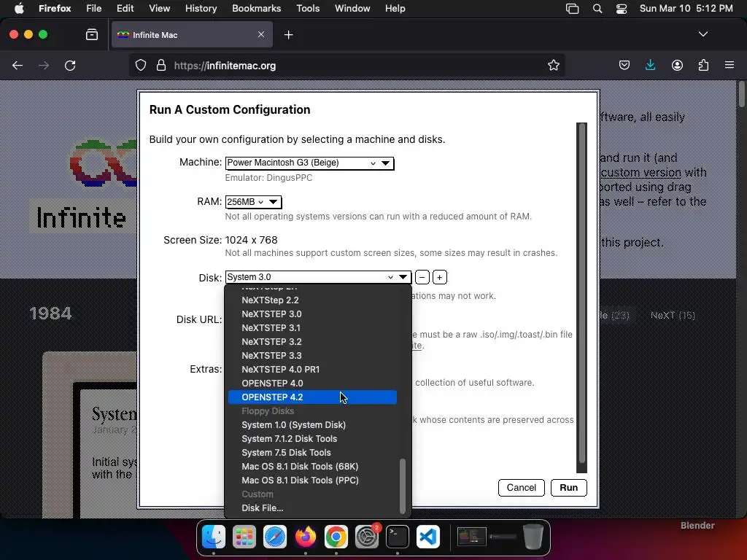The height and width of the screenshot is (560, 747).
Task: Open tracking protection shield icon
Action: point(141,65)
